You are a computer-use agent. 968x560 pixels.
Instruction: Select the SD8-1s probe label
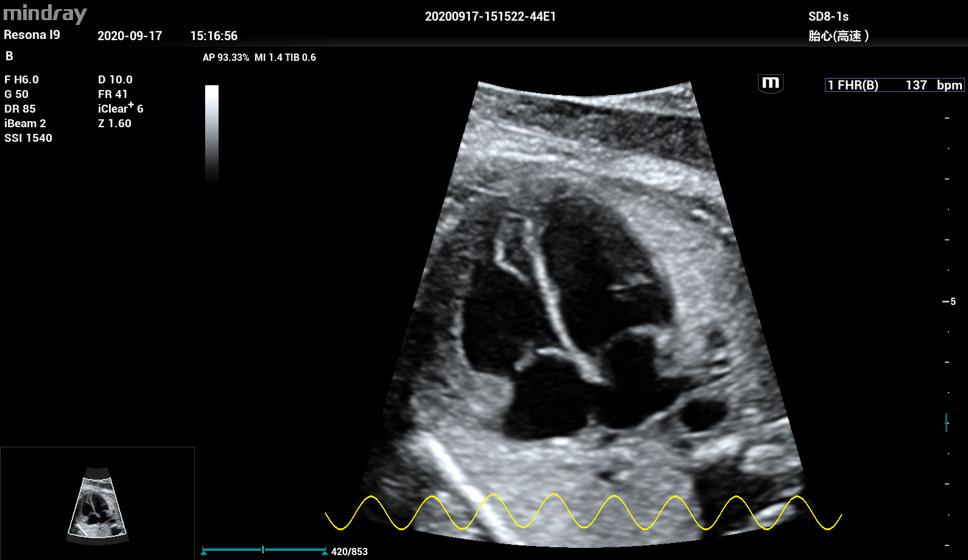pyautogui.click(x=828, y=16)
